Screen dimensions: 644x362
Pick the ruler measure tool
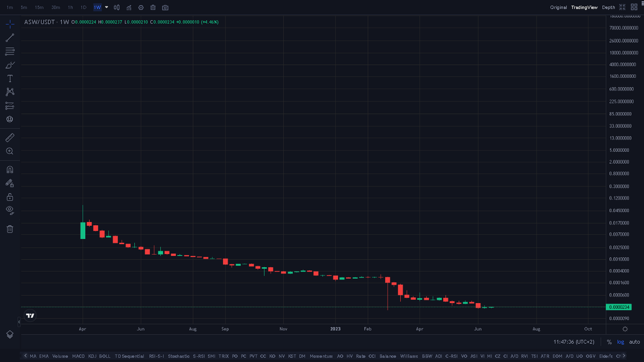[x=10, y=138]
